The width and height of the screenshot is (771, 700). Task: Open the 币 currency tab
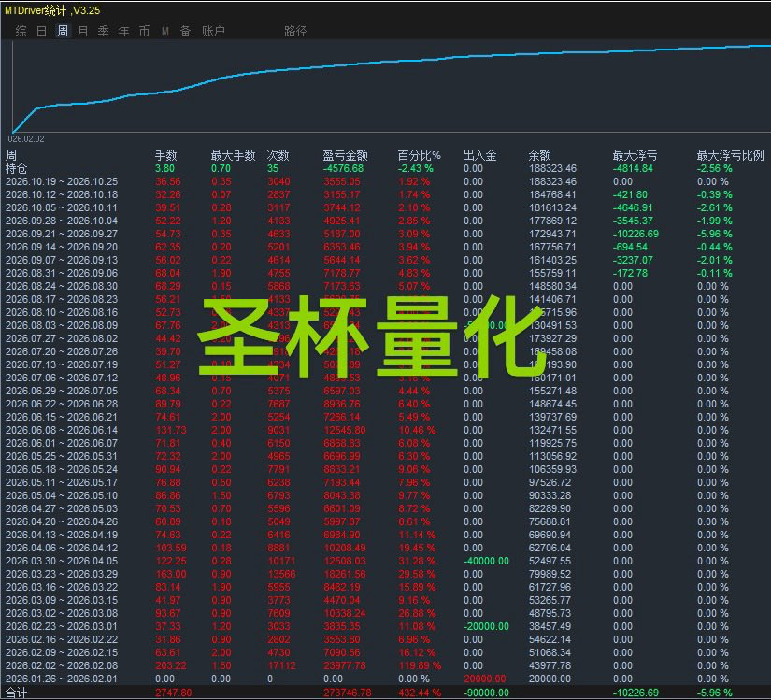(x=144, y=31)
